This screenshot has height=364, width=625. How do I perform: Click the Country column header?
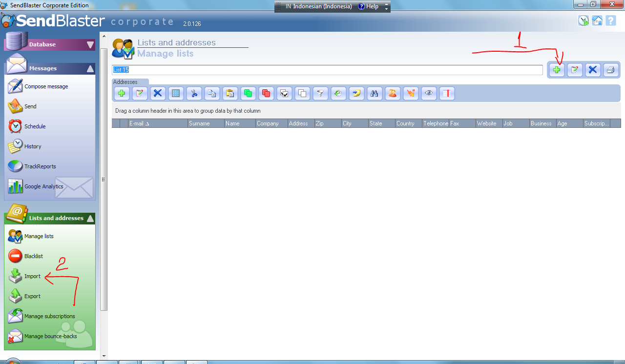(409, 123)
